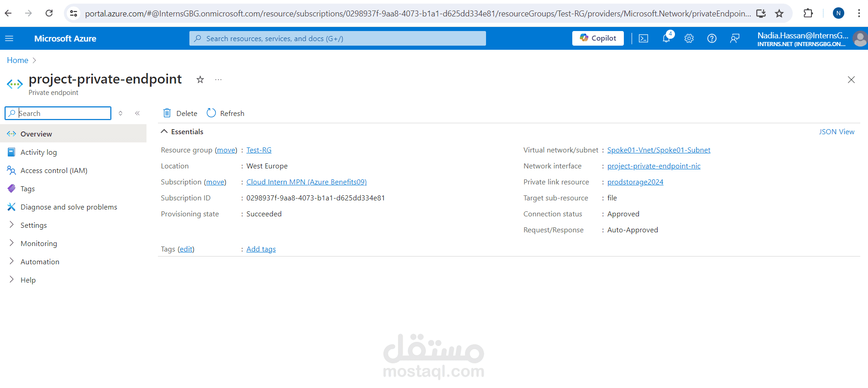Open the Feedback icon in header

click(735, 39)
